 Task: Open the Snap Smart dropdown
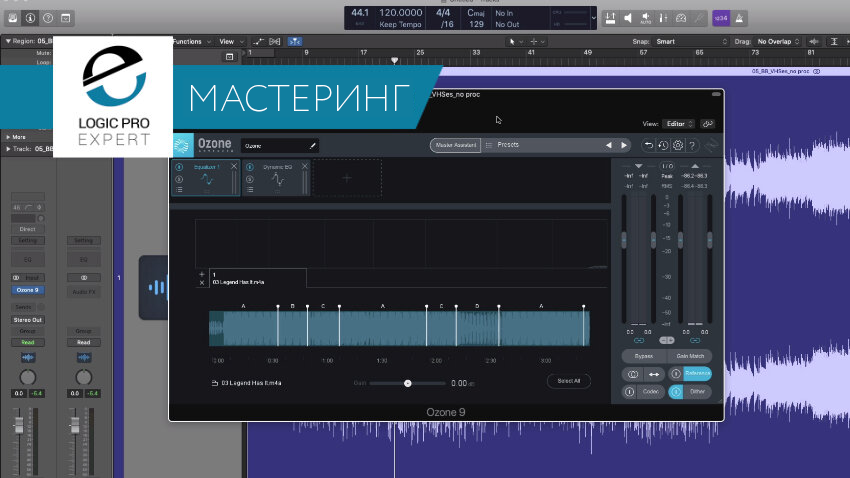[691, 42]
